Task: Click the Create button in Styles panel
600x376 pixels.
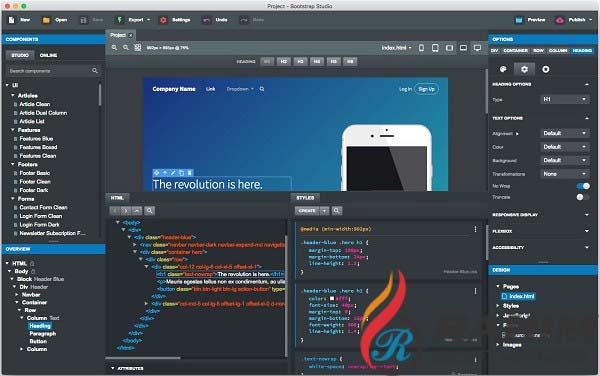Action: tap(307, 210)
